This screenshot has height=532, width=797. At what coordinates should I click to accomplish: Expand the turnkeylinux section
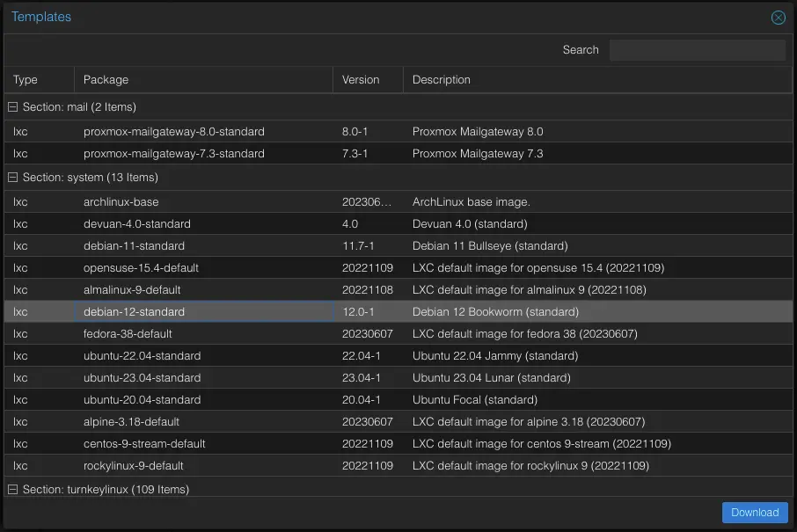point(11,489)
